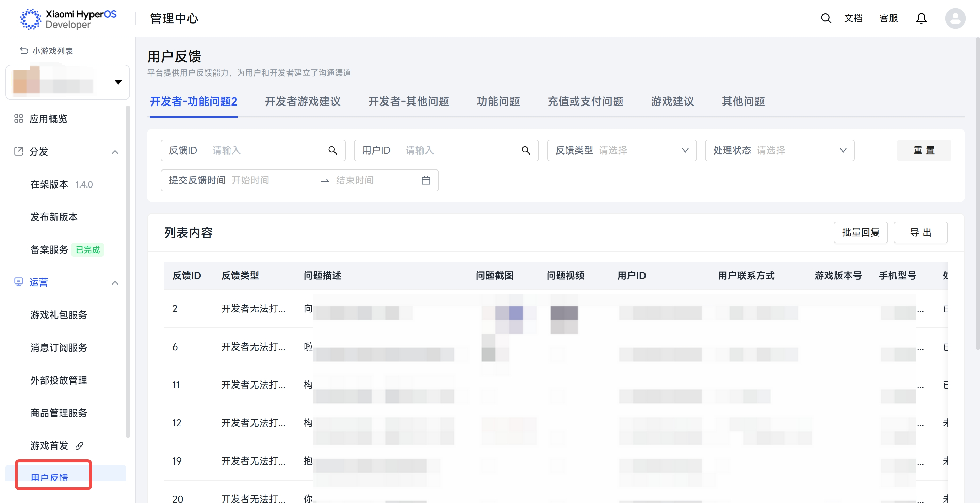
Task: Open 游戏首发 in sidebar
Action: (x=49, y=445)
